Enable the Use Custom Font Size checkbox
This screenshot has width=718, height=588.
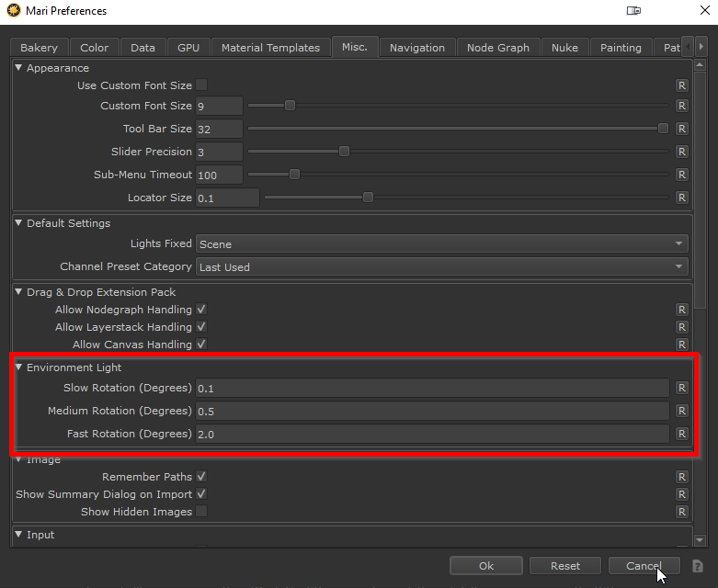click(201, 85)
